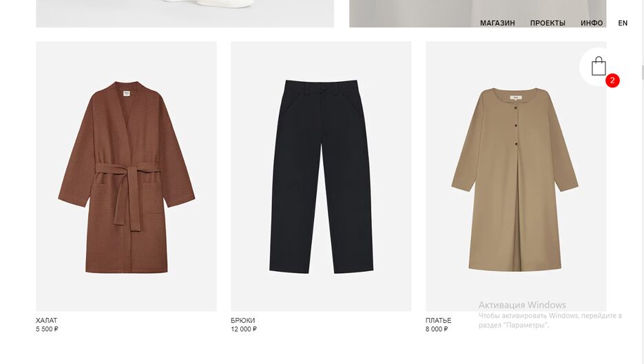
Task: Click the page vertical scrollbar thumb
Action: click(643, 72)
